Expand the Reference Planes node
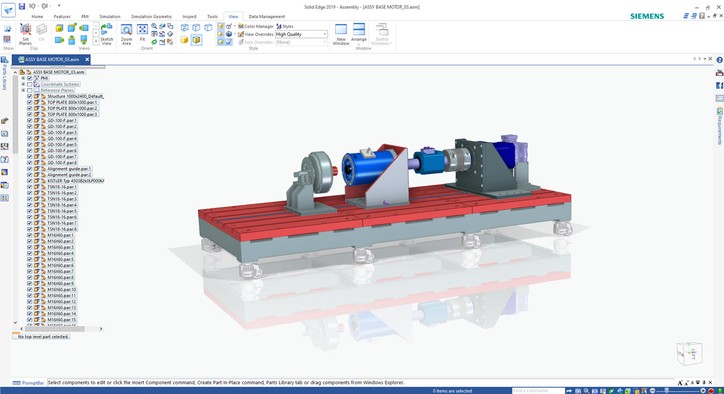This screenshot has width=724, height=394. coord(23,90)
